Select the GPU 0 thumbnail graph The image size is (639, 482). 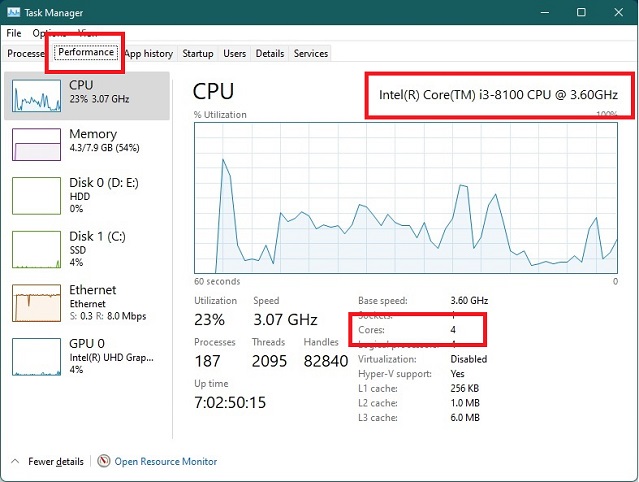coord(36,357)
